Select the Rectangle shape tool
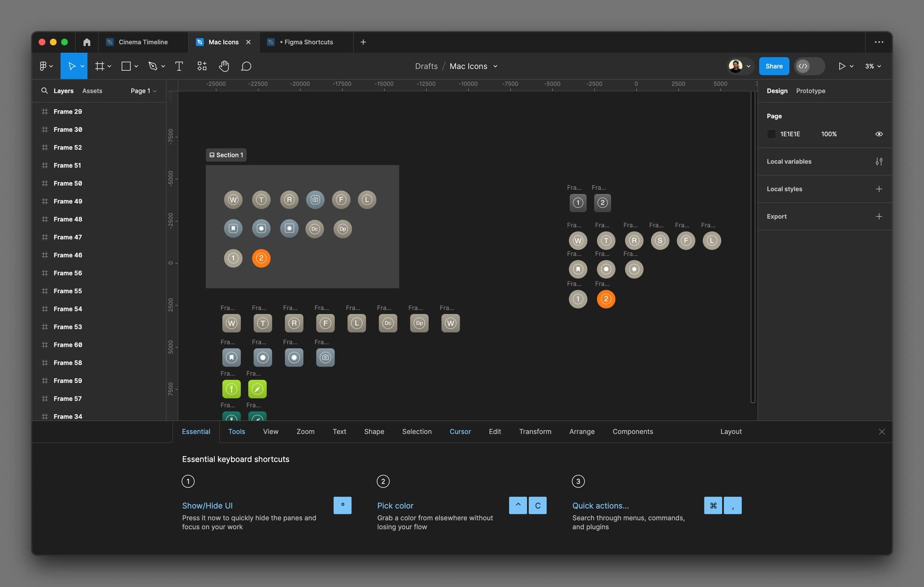The image size is (924, 587). [126, 66]
